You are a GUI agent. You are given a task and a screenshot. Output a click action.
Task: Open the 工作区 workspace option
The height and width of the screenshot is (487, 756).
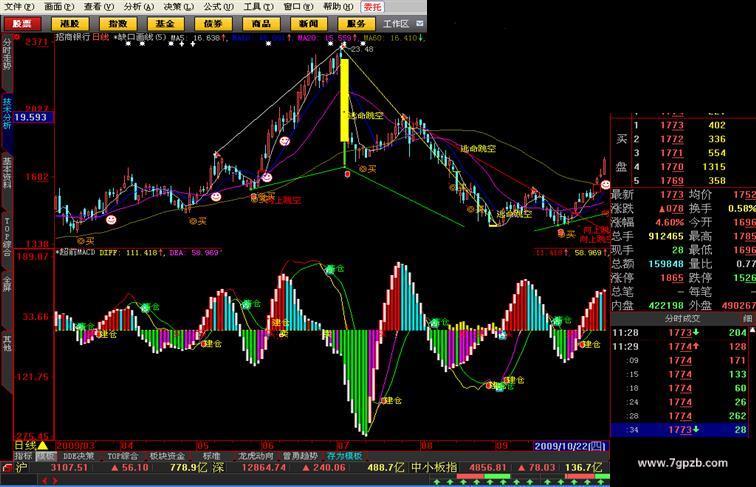pos(396,24)
